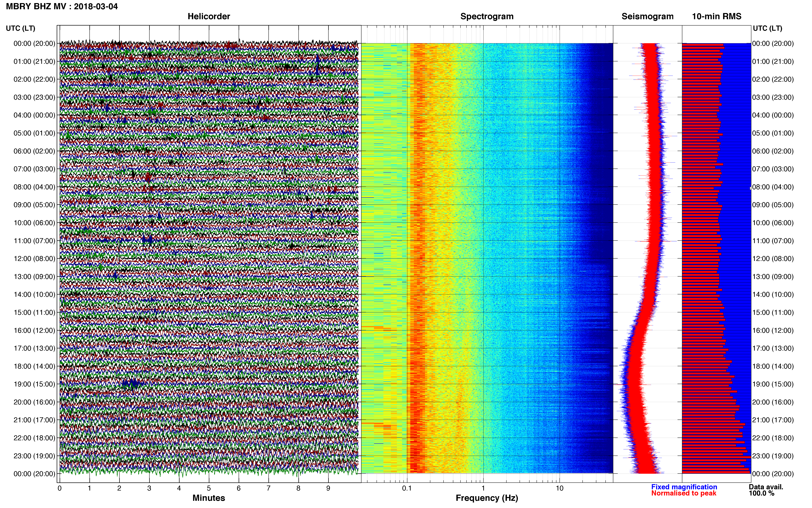Click the '4' tick on the Minutes axis

179,488
